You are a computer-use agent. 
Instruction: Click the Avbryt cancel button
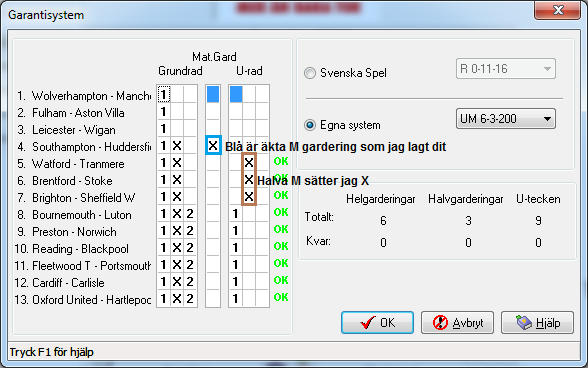pyautogui.click(x=457, y=323)
